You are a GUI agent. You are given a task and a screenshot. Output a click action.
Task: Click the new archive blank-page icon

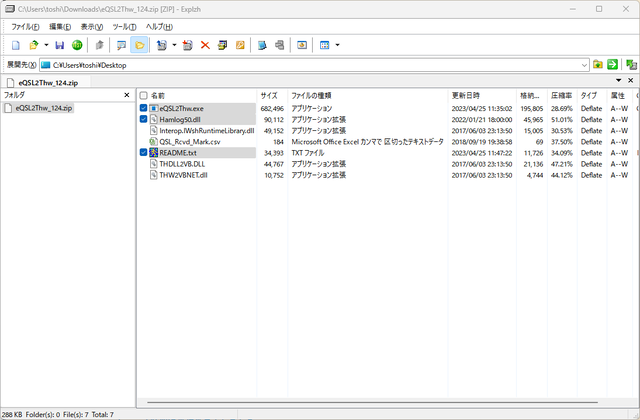coord(16,45)
